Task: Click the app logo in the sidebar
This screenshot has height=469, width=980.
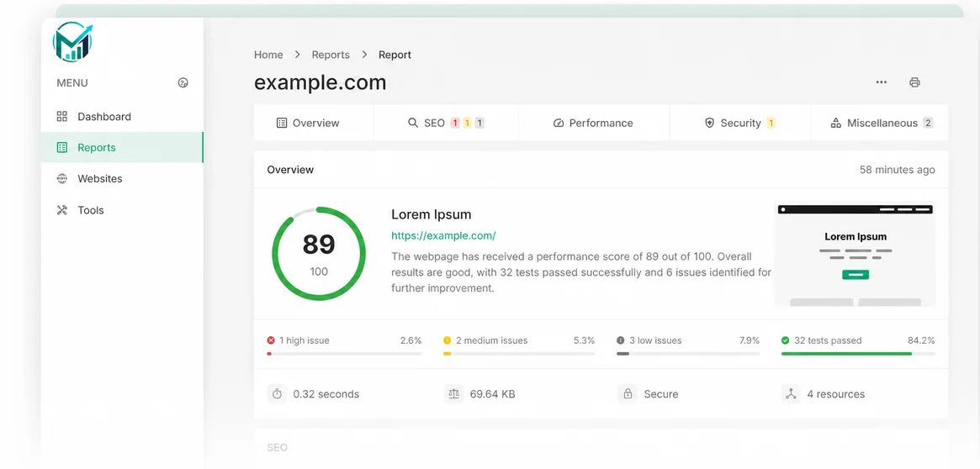Action: 72,41
